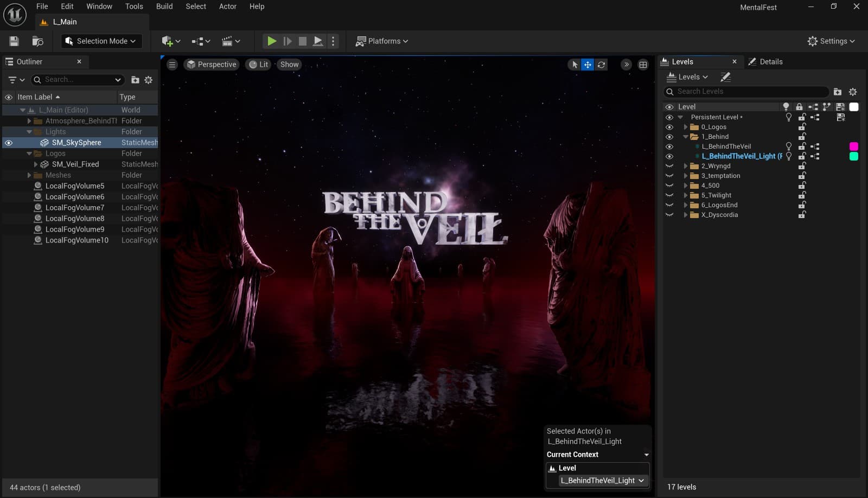Click the Perspective viewport button
The height and width of the screenshot is (498, 868).
click(x=212, y=65)
